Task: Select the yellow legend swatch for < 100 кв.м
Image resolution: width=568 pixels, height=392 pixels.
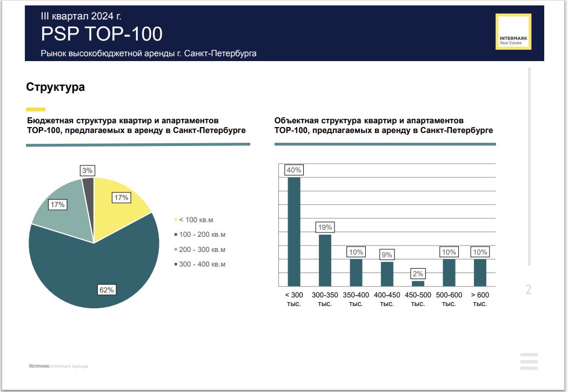Action: [x=176, y=220]
